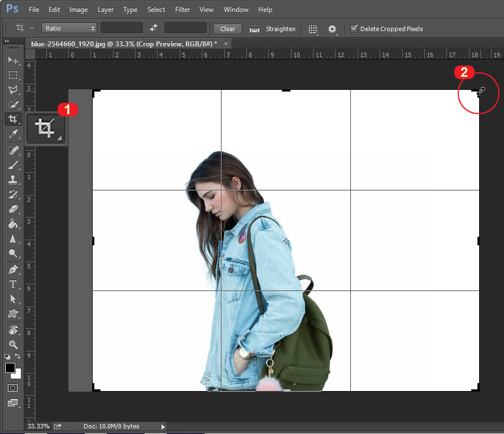Viewport: 504px width, 434px height.
Task: Open the Ratio aspect dropdown
Action: 69,28
